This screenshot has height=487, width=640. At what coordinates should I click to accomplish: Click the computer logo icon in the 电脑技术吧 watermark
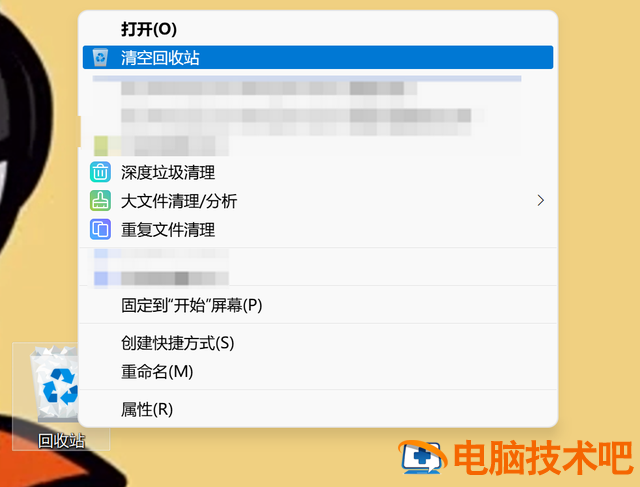[422, 457]
